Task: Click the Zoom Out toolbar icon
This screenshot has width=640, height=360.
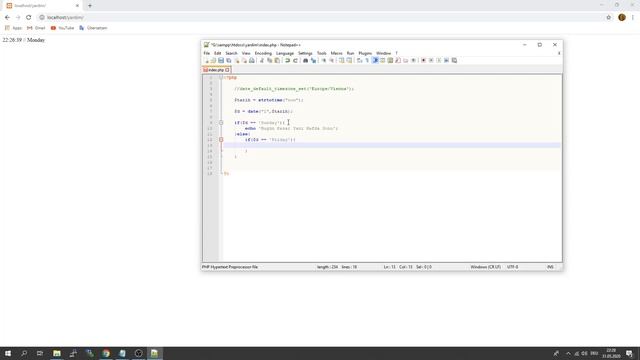Action: [x=332, y=60]
